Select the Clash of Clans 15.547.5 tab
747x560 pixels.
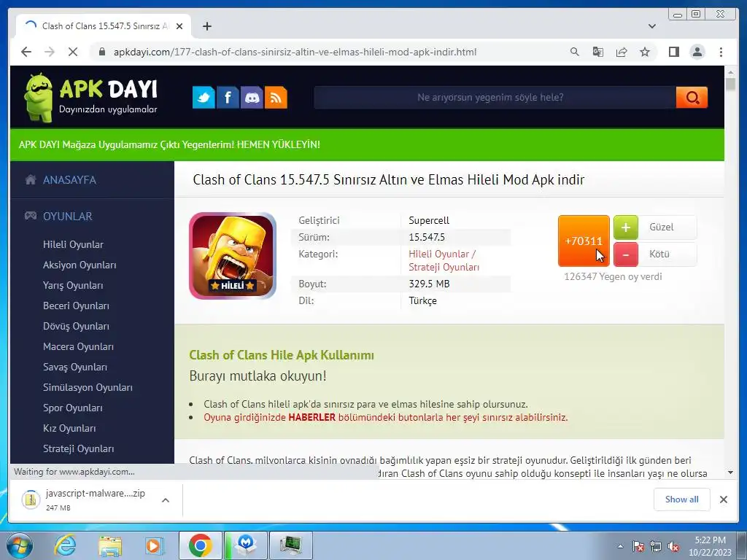point(104,26)
